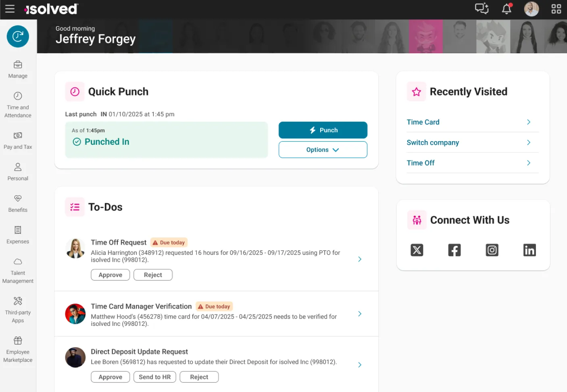Image resolution: width=567 pixels, height=392 pixels.
Task: Click the teal clock dashboard icon
Action: 18,36
